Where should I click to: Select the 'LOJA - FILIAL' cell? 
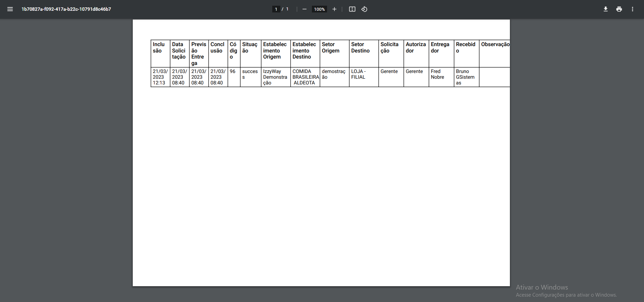tap(364, 77)
